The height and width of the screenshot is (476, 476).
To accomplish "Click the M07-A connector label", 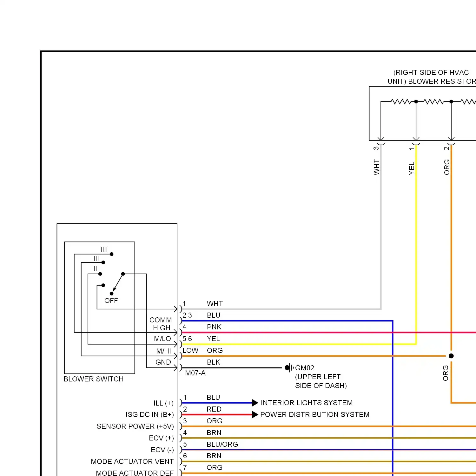I will [195, 373].
